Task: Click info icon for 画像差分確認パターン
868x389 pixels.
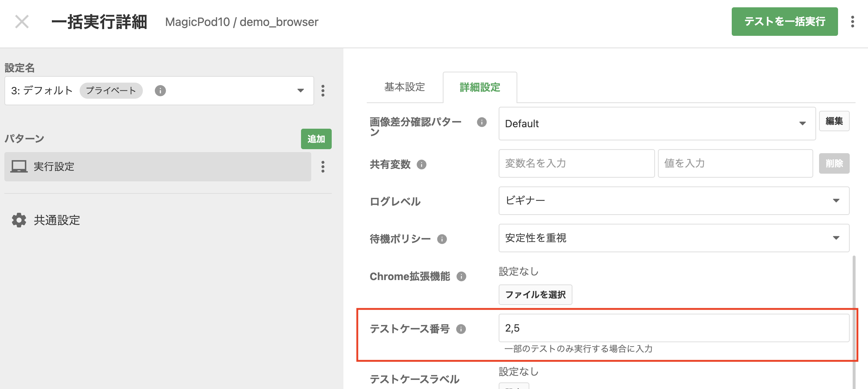Action: pos(481,122)
